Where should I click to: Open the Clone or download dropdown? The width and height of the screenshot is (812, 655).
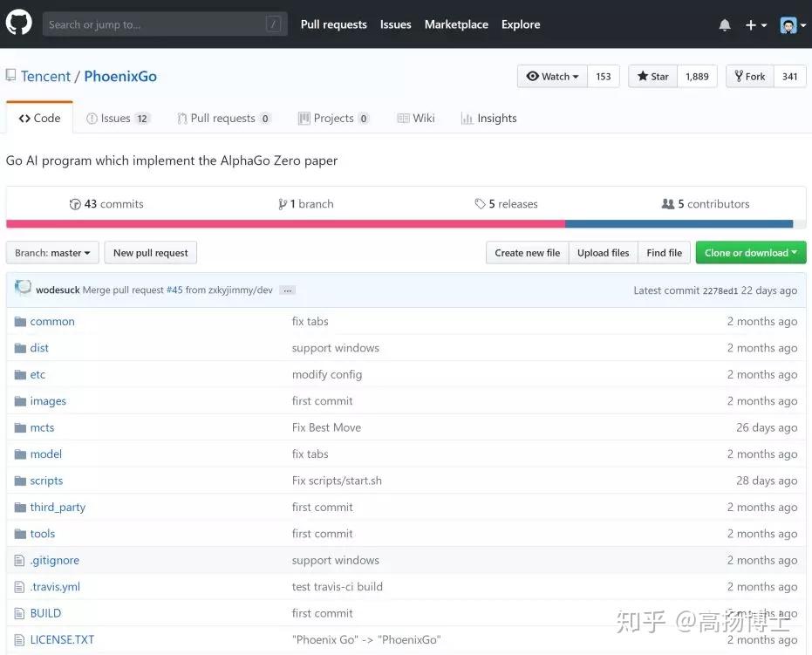click(x=751, y=253)
